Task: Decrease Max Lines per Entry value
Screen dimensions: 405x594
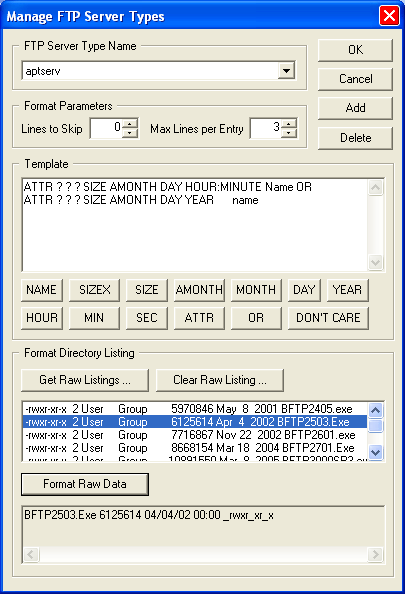Action: [x=289, y=133]
